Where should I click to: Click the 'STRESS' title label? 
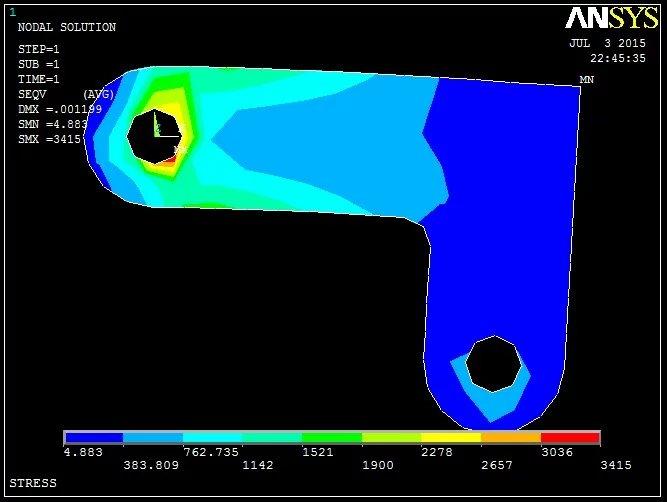tap(33, 483)
